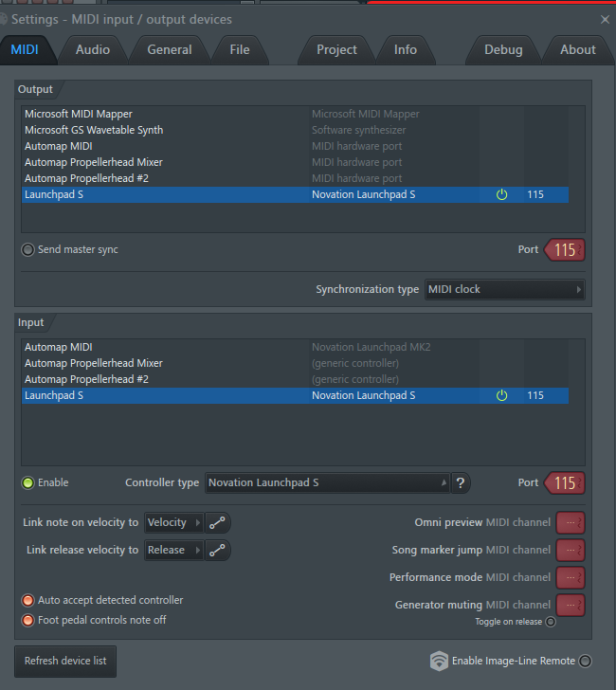Turn on Enable Image-Line Remote
The width and height of the screenshot is (616, 690).
tap(586, 661)
